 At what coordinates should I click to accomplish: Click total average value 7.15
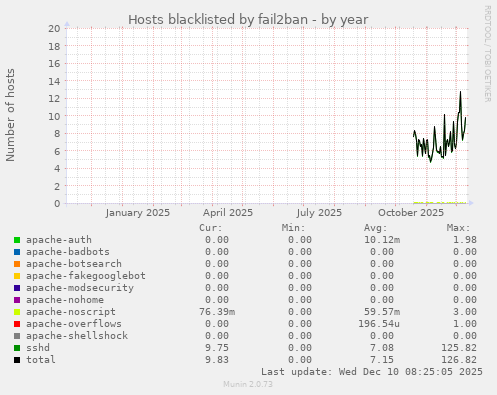[382, 360]
